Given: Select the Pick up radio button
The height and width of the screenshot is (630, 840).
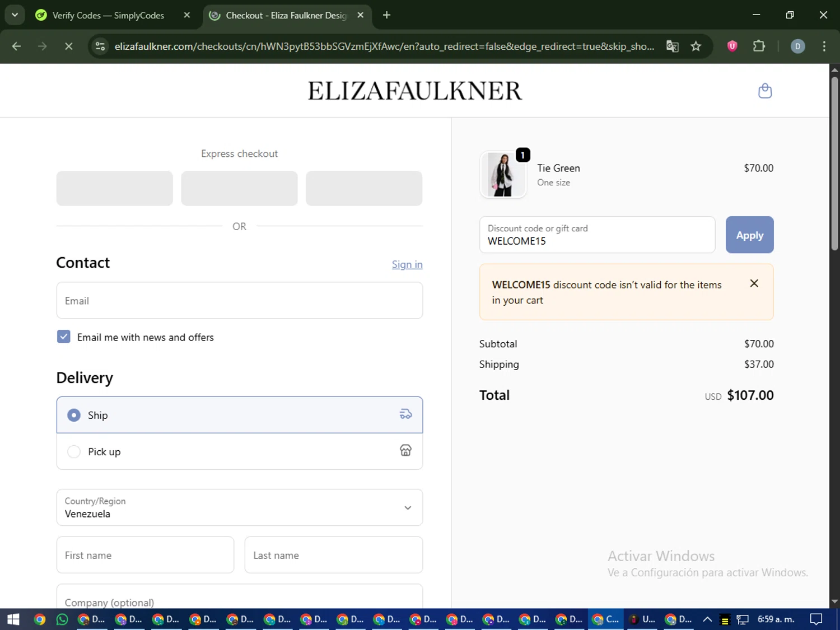Looking at the screenshot, I should 74,451.
